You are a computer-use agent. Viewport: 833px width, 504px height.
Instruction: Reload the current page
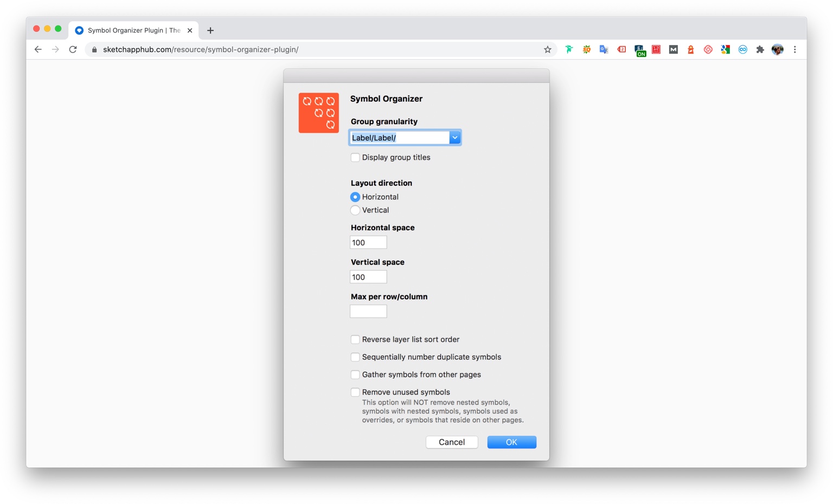coord(73,49)
